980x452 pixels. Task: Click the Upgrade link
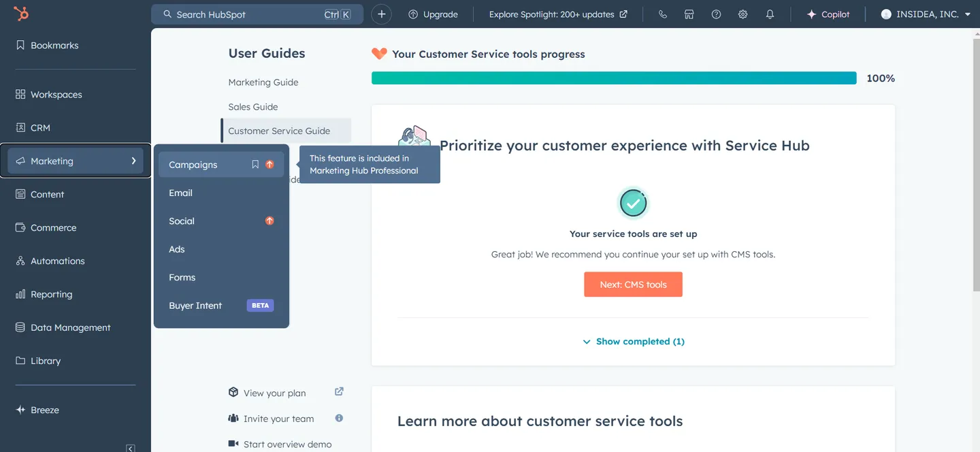[x=433, y=14]
